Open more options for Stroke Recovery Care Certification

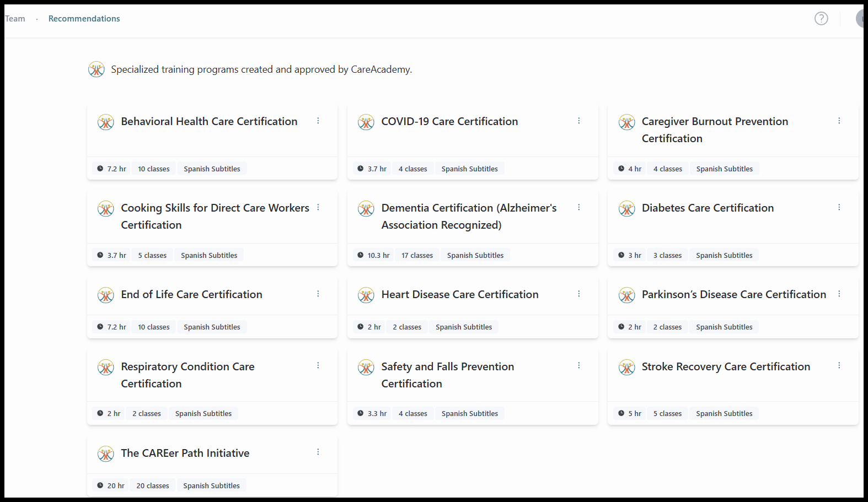tap(839, 365)
